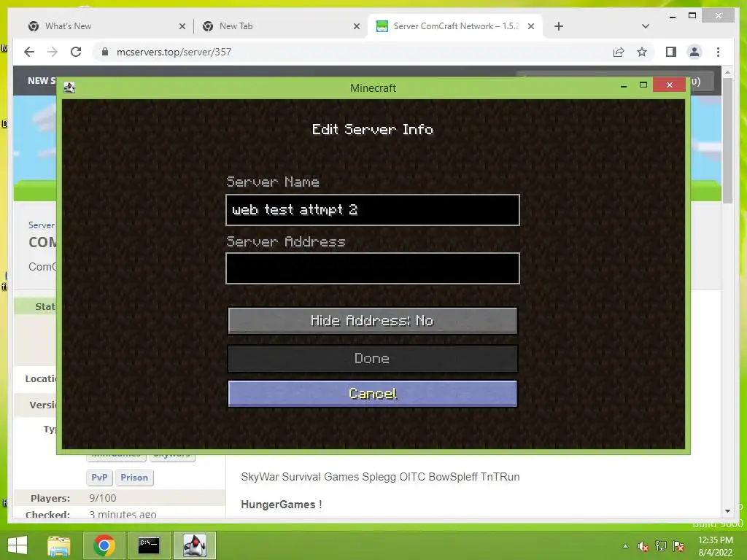Click the webpage scrollbar up arrow
The width and height of the screenshot is (747, 560).
point(727,72)
